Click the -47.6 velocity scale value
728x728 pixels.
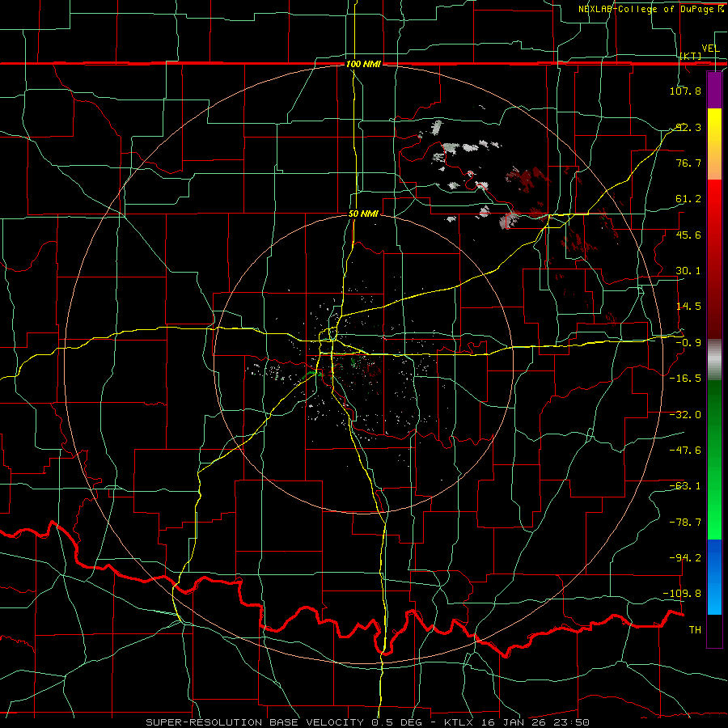(685, 451)
